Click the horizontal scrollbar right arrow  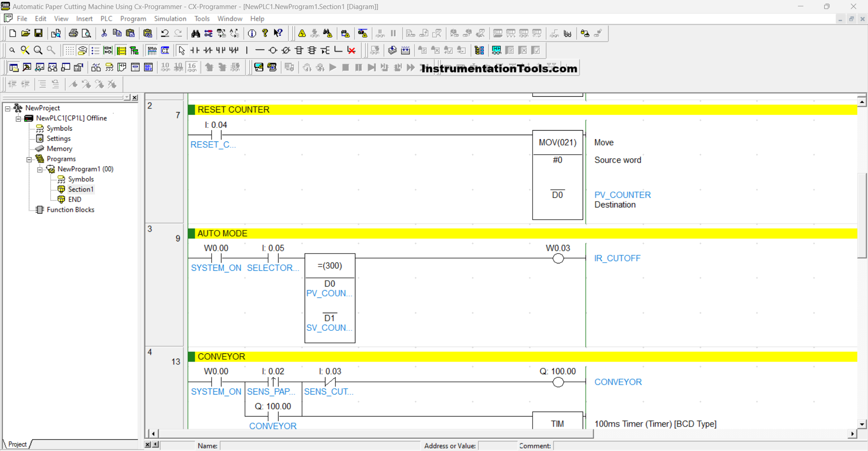852,434
